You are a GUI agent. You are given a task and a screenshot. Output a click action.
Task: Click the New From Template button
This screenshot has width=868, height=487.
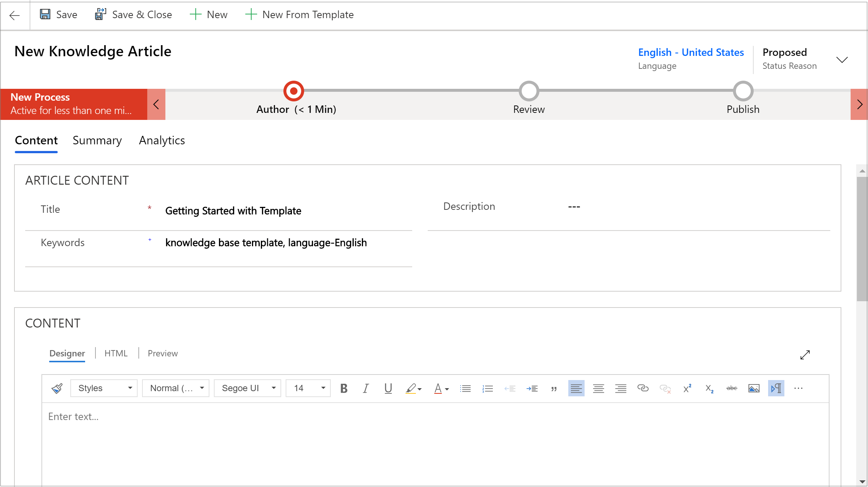(300, 15)
